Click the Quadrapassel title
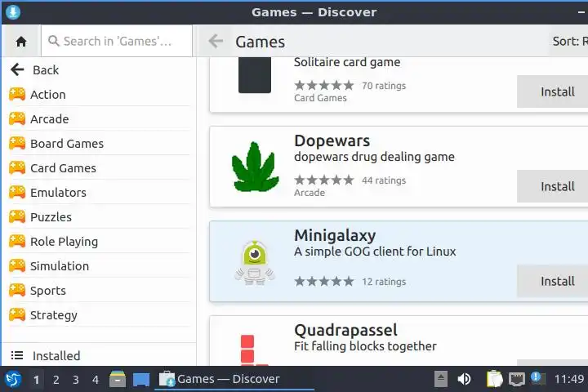Image resolution: width=588 pixels, height=392 pixels. [345, 330]
